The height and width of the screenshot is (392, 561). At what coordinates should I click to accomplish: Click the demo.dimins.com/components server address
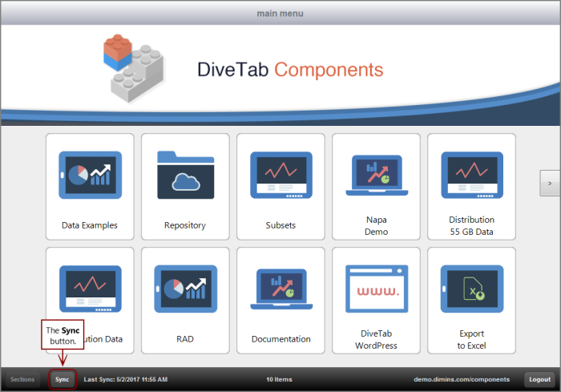(462, 379)
